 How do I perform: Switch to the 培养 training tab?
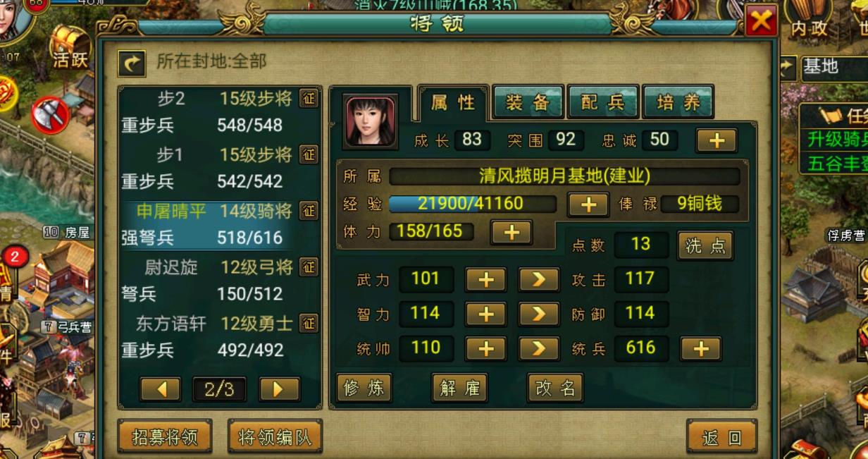click(x=678, y=102)
